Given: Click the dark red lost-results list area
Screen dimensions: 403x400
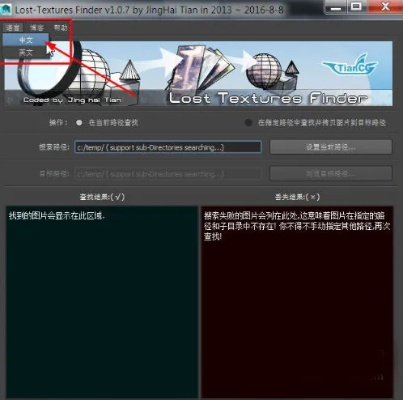Looking at the screenshot, I should [297, 302].
